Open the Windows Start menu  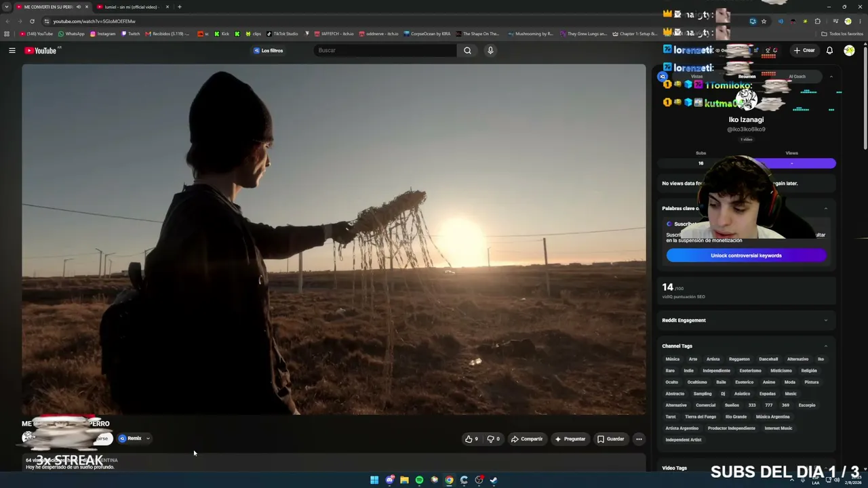click(374, 480)
